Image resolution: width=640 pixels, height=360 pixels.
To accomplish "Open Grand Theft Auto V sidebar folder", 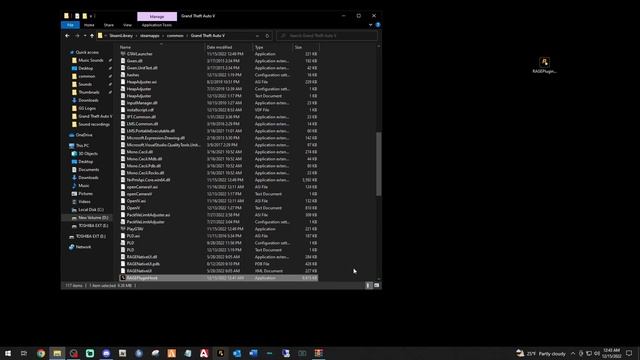I will [x=95, y=116].
